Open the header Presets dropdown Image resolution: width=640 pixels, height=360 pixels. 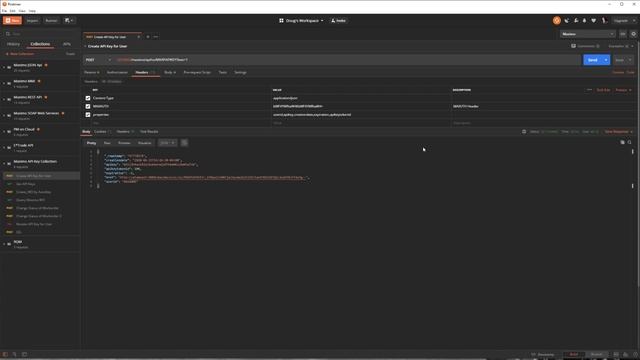pyautogui.click(x=623, y=90)
